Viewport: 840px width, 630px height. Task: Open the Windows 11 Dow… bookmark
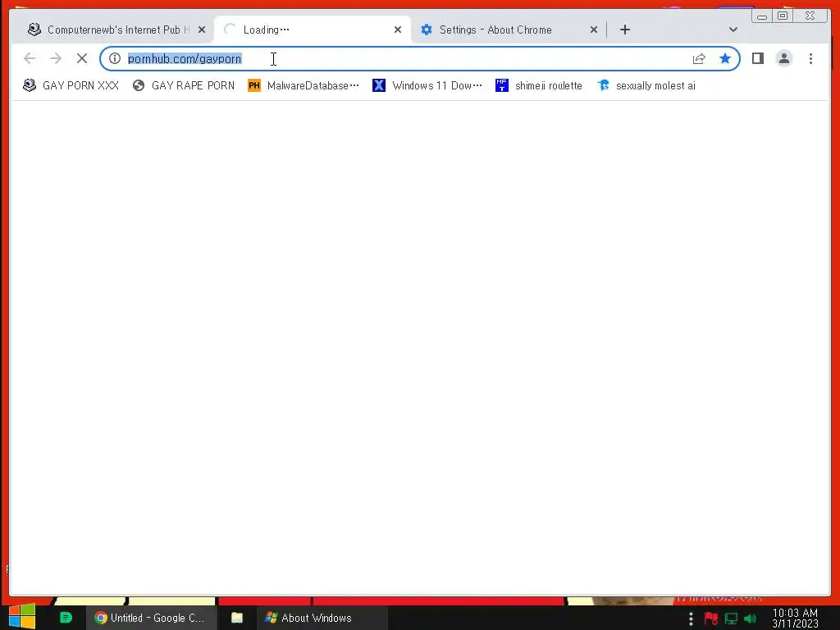tap(427, 85)
